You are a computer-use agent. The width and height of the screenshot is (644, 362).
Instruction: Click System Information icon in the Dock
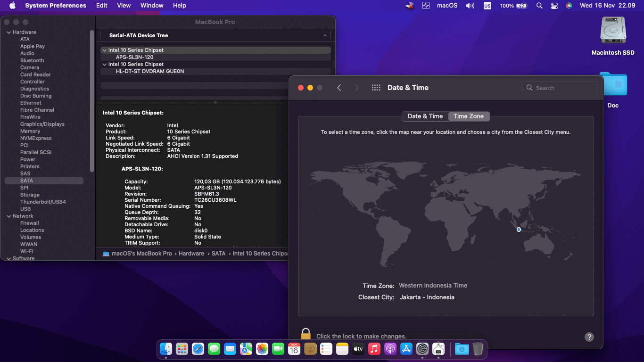pos(438,349)
